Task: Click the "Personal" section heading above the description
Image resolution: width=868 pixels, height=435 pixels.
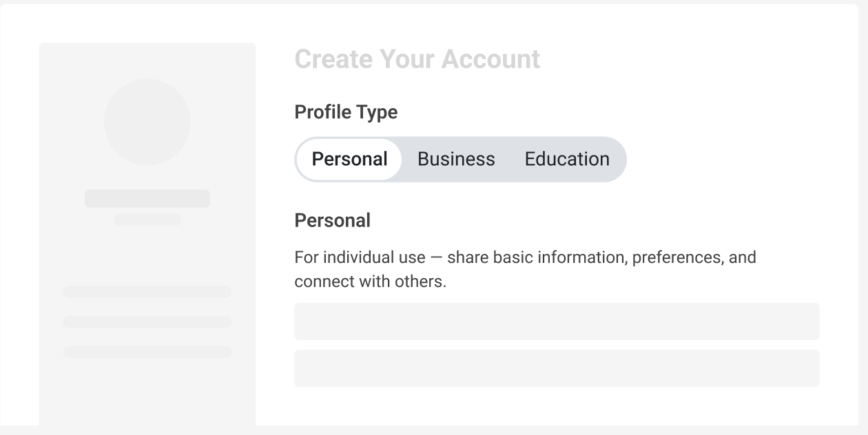Action: tap(332, 220)
